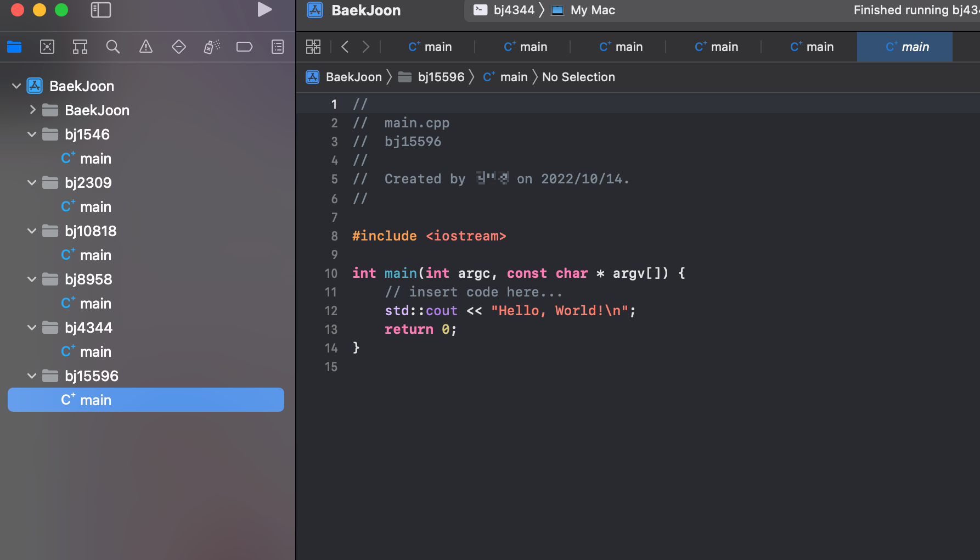Collapse the bj8958 folder
This screenshot has width=980, height=560.
(x=32, y=279)
